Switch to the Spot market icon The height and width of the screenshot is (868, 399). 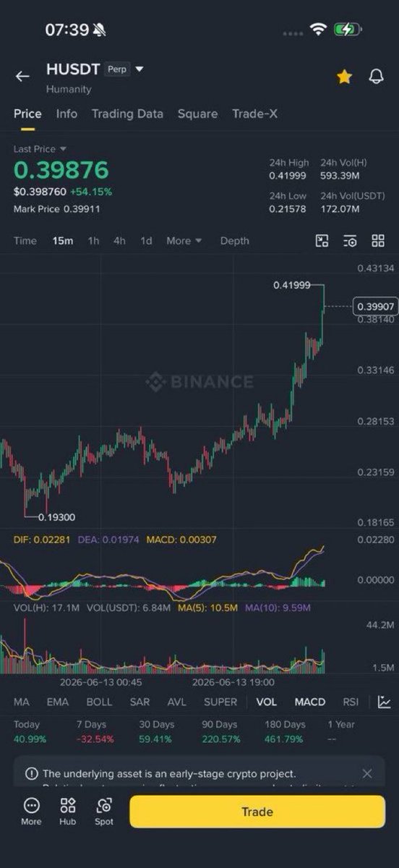point(104,811)
